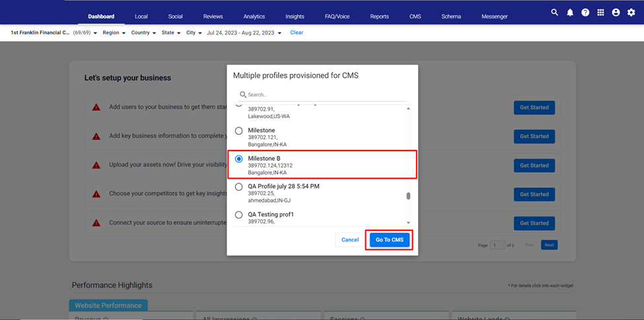The image size is (644, 320).
Task: Click the page number input box
Action: (x=497, y=245)
